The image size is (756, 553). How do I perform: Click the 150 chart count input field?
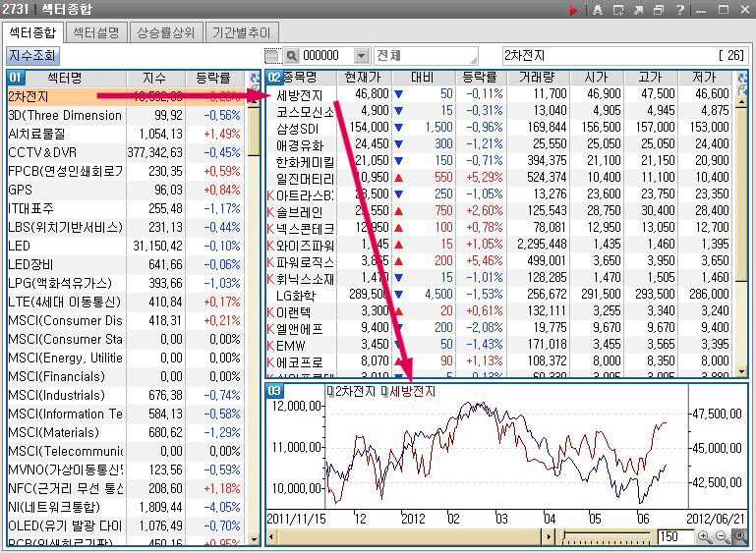(674, 536)
